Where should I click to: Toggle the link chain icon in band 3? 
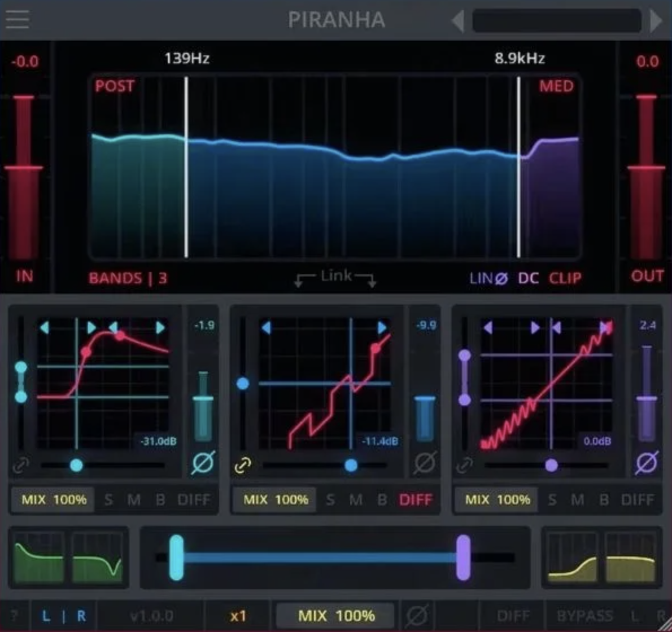coord(465,465)
